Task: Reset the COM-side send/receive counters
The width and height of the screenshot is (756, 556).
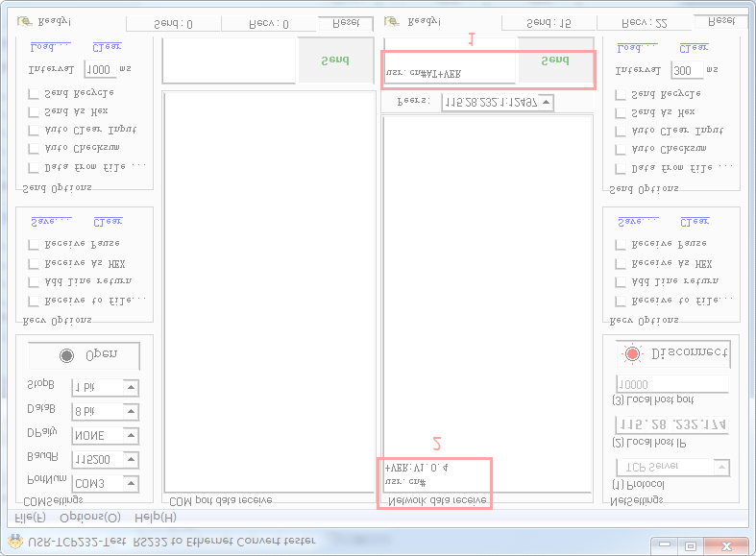Action: [346, 23]
